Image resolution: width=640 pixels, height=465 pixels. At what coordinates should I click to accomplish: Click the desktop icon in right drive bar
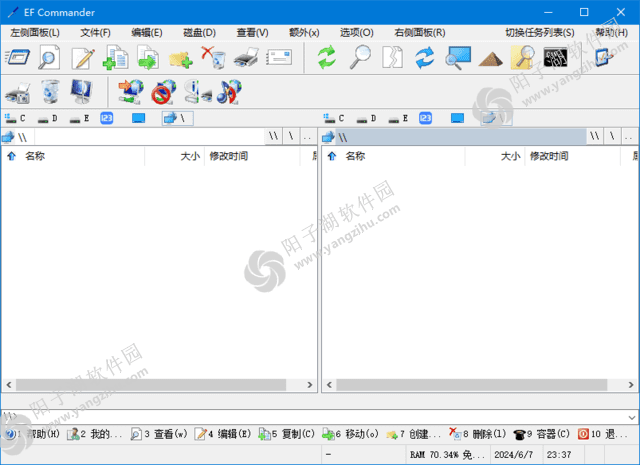(x=457, y=118)
